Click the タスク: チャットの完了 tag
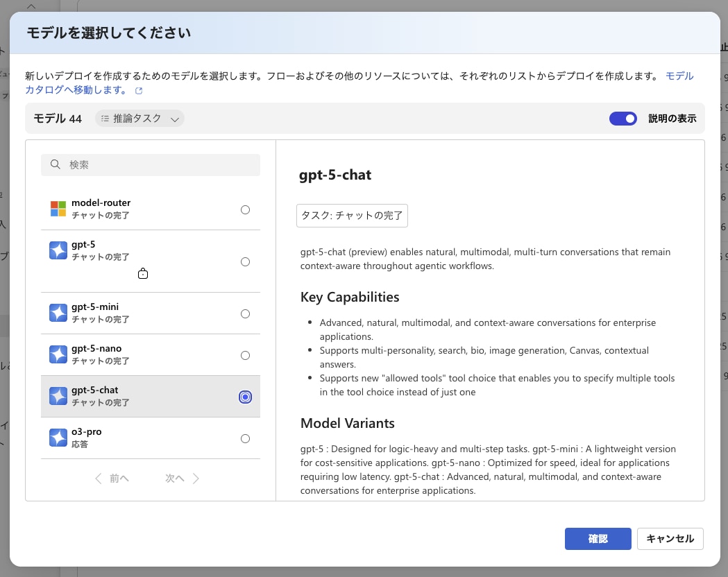This screenshot has width=728, height=577. tap(352, 216)
